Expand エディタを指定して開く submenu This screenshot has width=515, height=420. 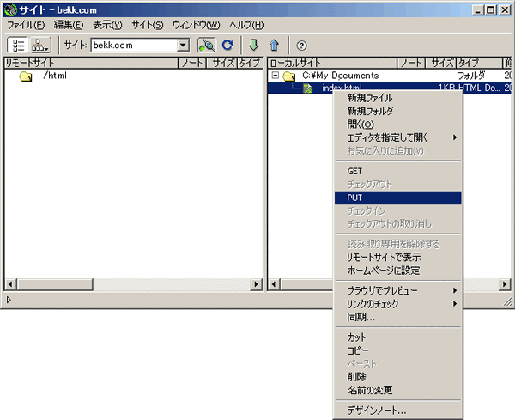[x=455, y=137]
